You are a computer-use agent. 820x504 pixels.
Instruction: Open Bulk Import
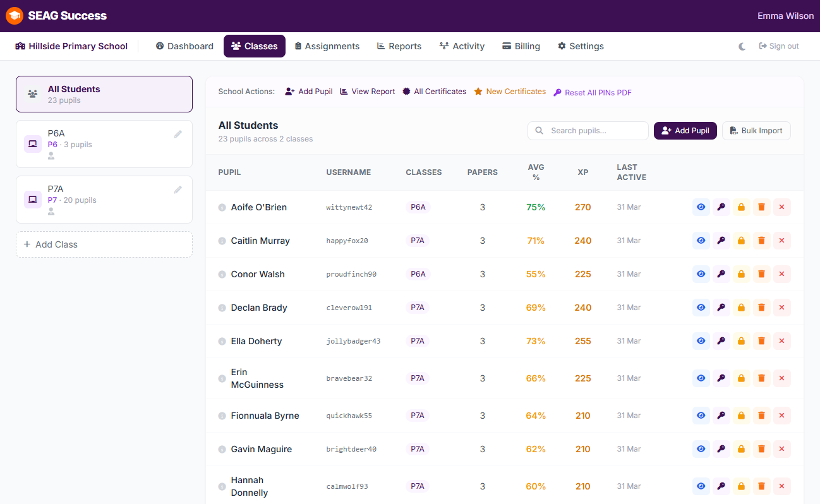click(x=756, y=131)
